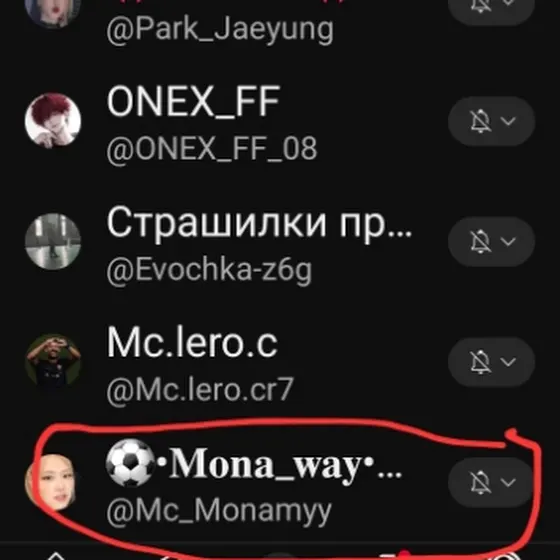Screen dimensions: 560x560
Task: Click the soccer ball emoji in Mona_way's name
Action: (x=130, y=463)
